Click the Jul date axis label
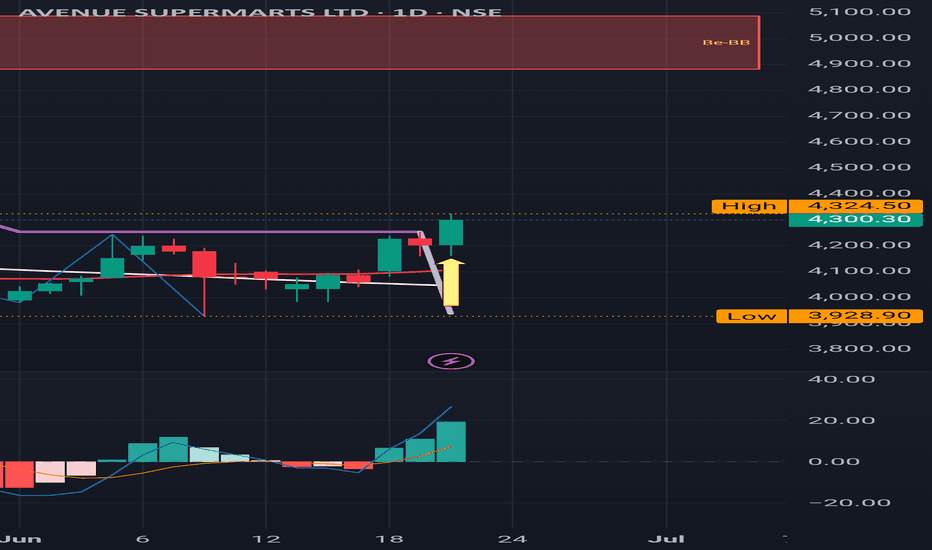932x550 pixels. tap(666, 539)
